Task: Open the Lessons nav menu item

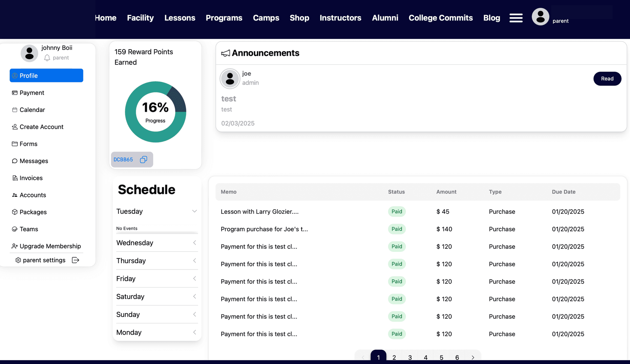Action: (179, 18)
